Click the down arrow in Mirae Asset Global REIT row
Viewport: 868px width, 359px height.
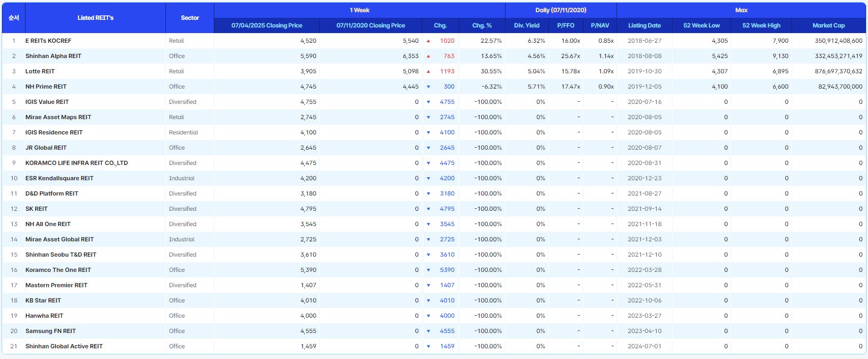429,239
